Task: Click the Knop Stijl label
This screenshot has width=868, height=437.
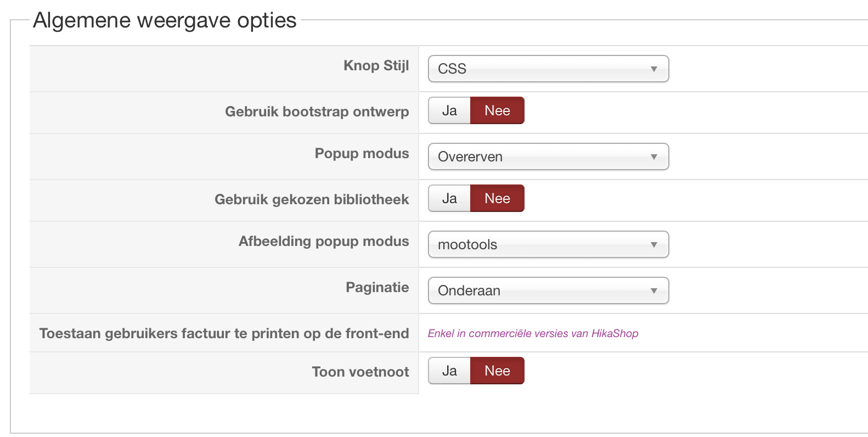Action: tap(376, 65)
